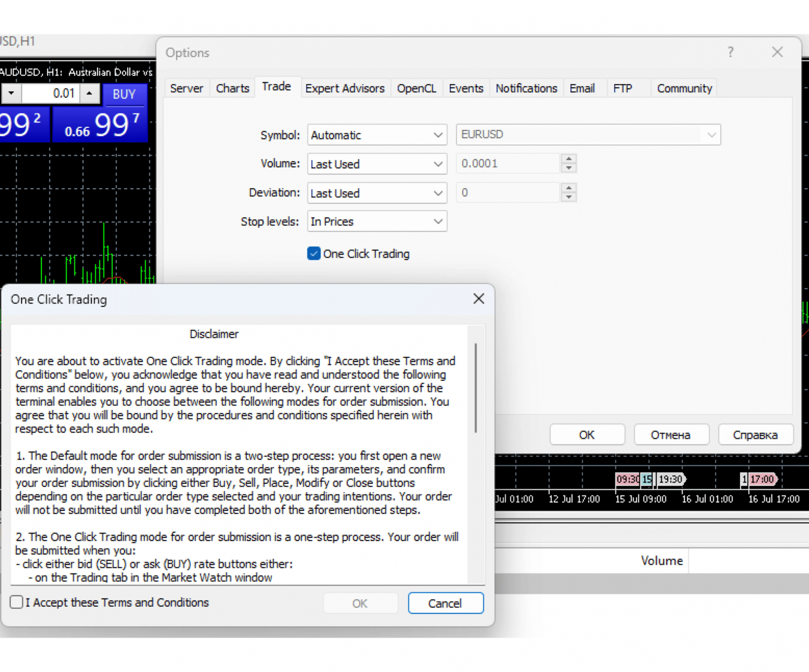Click the 17:00 news event marker
Screen dimensions: 809x672
tap(762, 479)
